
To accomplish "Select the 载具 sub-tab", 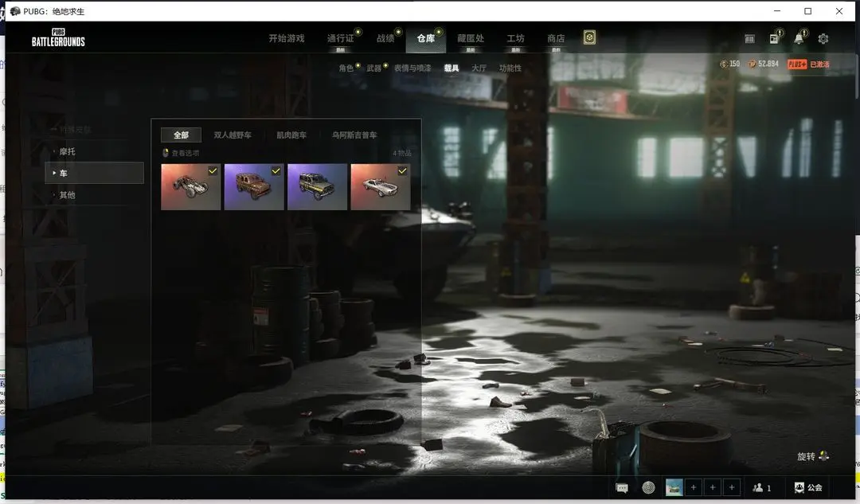I will 451,68.
